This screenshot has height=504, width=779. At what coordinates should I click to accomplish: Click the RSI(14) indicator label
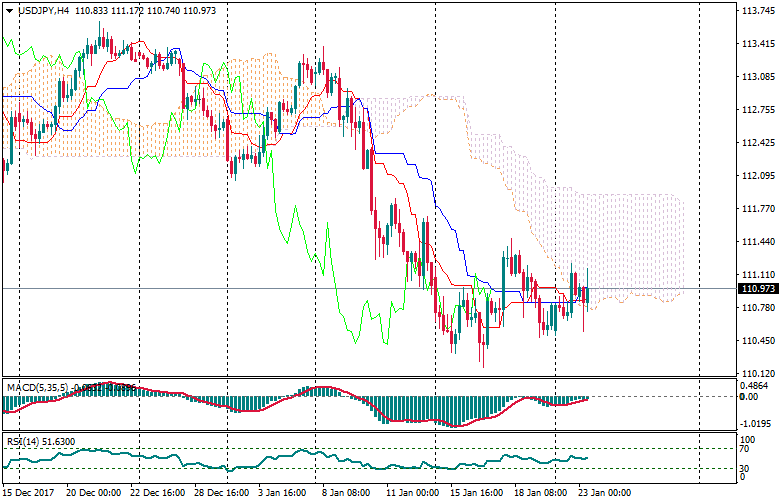pos(22,439)
